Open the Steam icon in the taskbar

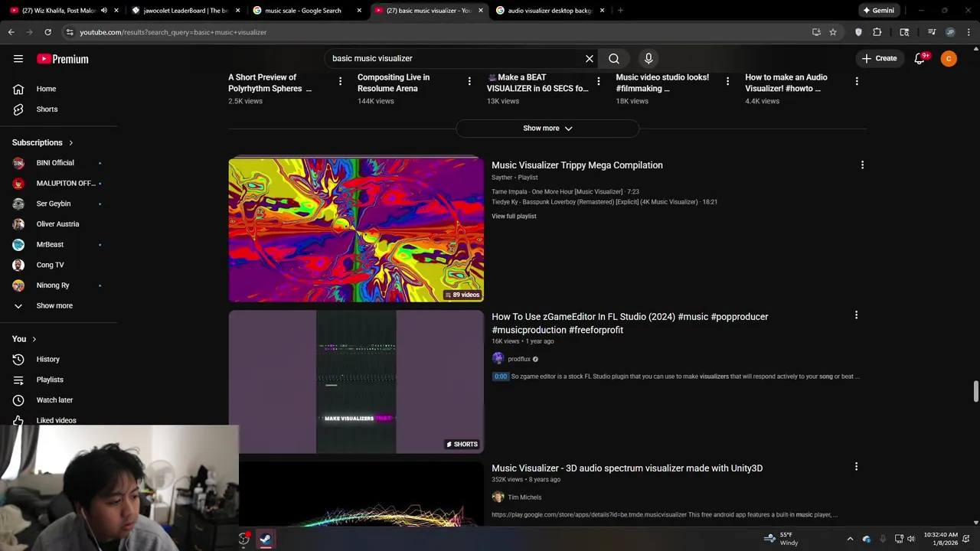tap(265, 539)
